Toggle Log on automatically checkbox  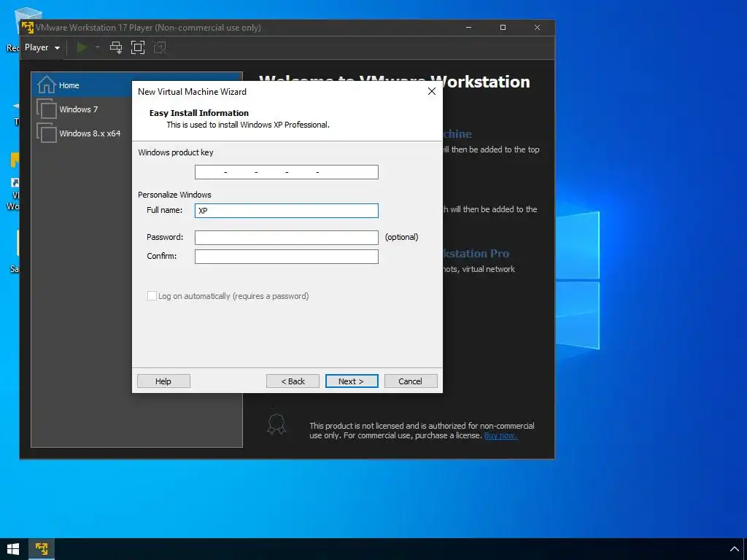click(152, 296)
